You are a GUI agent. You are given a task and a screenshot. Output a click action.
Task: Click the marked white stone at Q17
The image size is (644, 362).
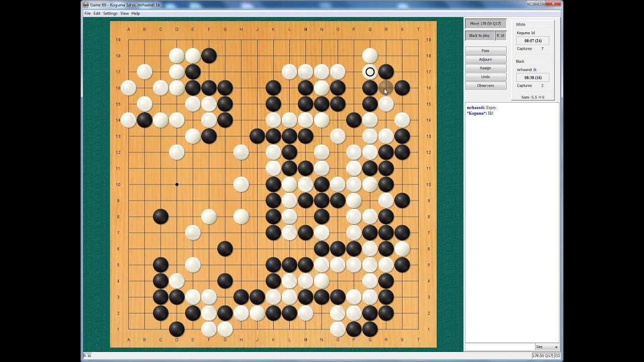(370, 72)
